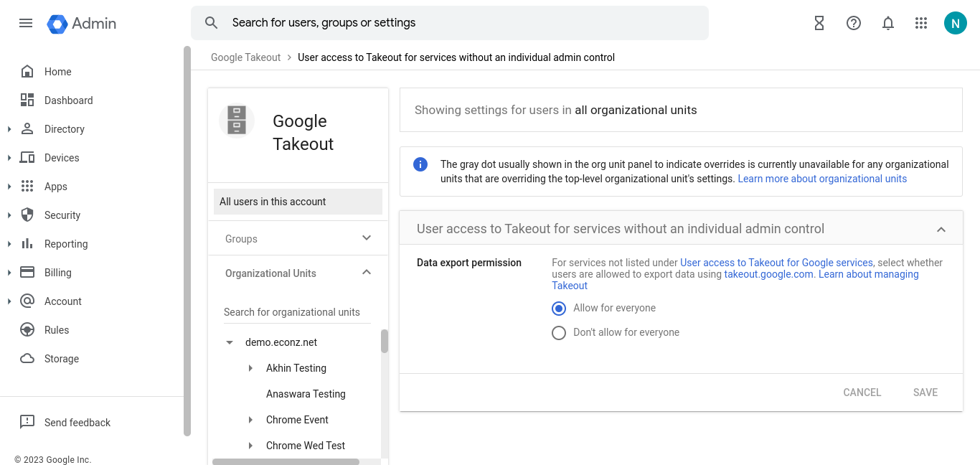Click the Apps grid icon in sidebar
The image size is (980, 465).
(x=27, y=187)
